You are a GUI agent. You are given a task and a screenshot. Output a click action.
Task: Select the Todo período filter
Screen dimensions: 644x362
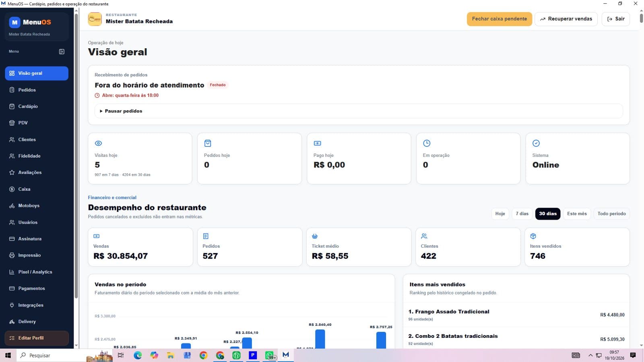coord(611,214)
